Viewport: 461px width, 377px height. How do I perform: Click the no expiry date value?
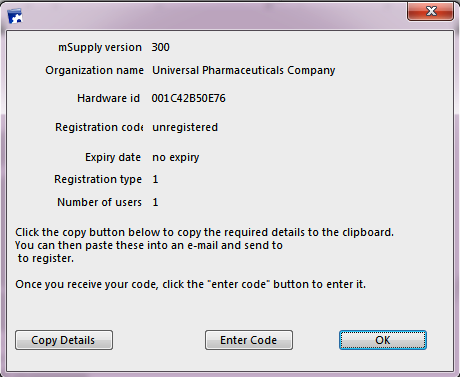(176, 157)
